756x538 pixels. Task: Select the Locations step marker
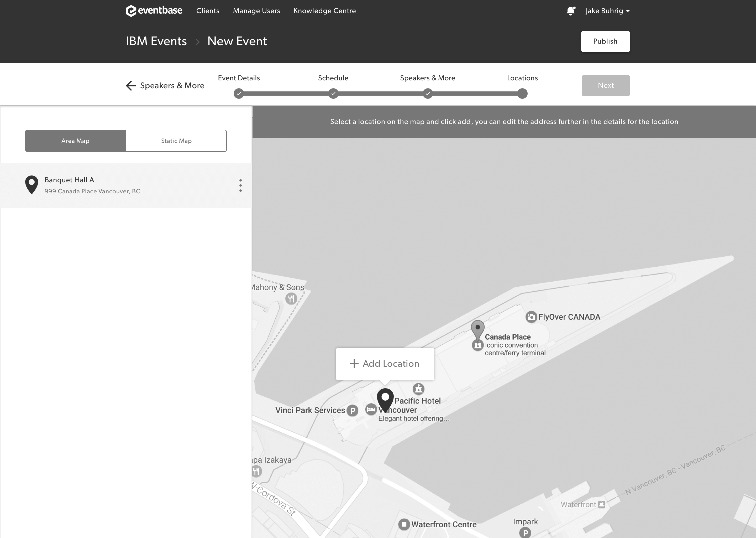click(x=522, y=94)
